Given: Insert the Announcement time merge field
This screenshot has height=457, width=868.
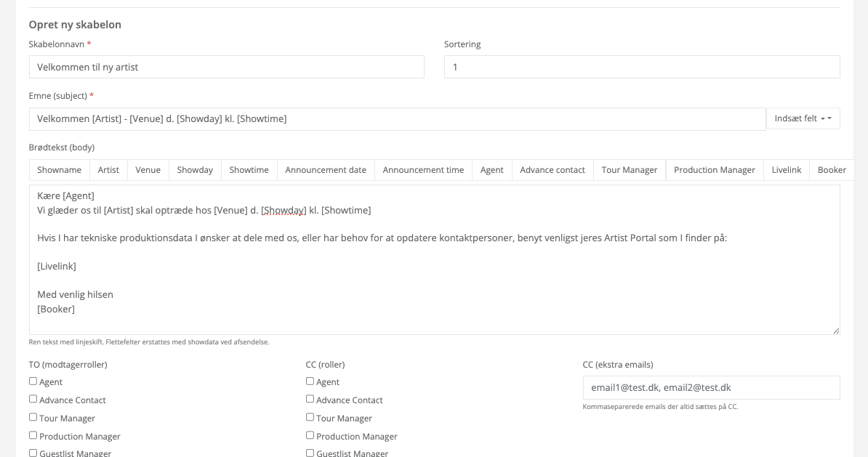Looking at the screenshot, I should (423, 169).
